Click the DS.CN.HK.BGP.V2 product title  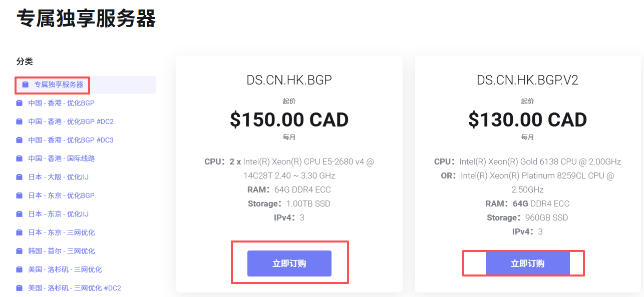[x=527, y=80]
